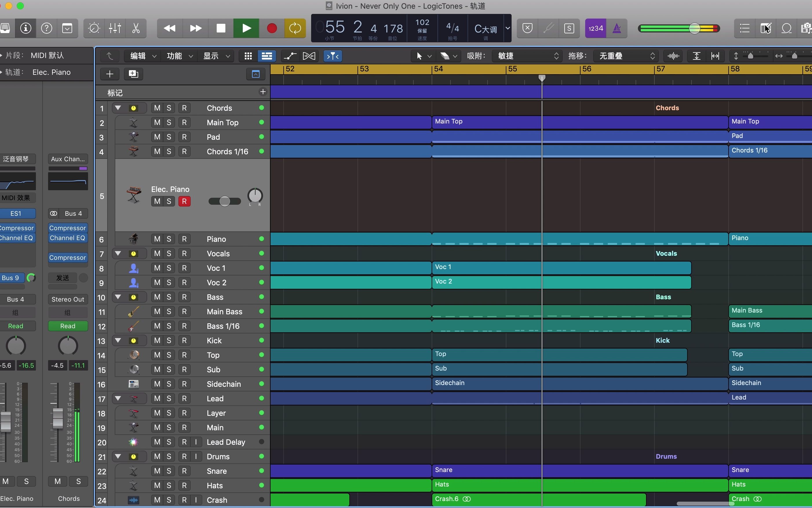Click horizontal auto zoom icon
Screen dimensions: 812x508
[x=715, y=56]
